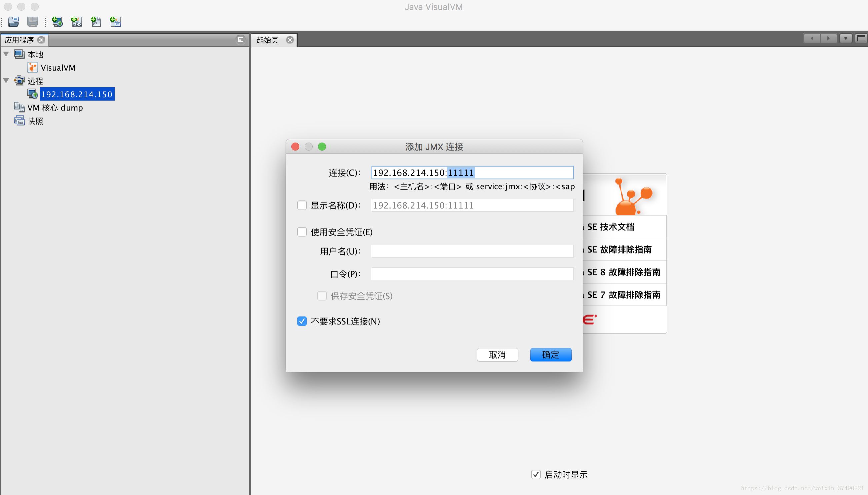
Task: Click the Add JMX Connection toolbar icon
Action: tap(77, 22)
